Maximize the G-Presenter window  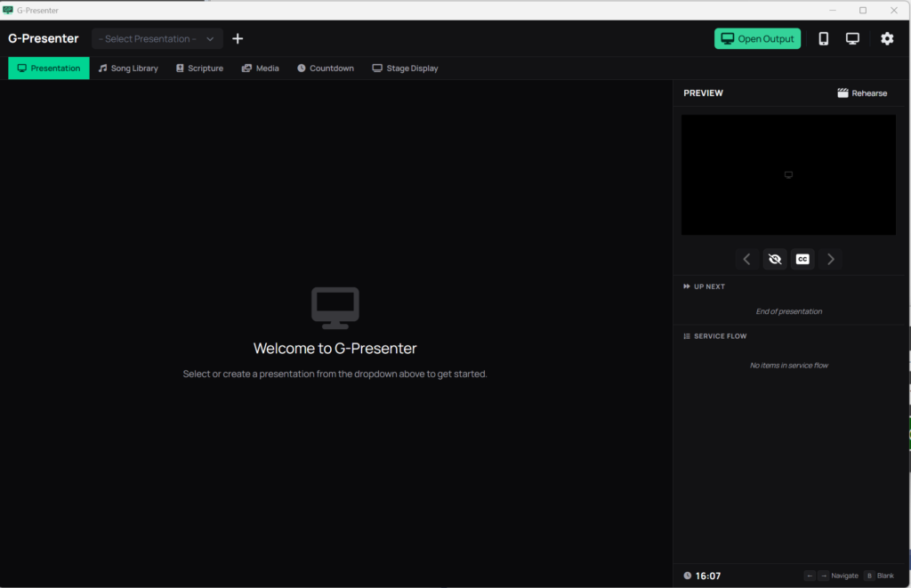coord(863,10)
